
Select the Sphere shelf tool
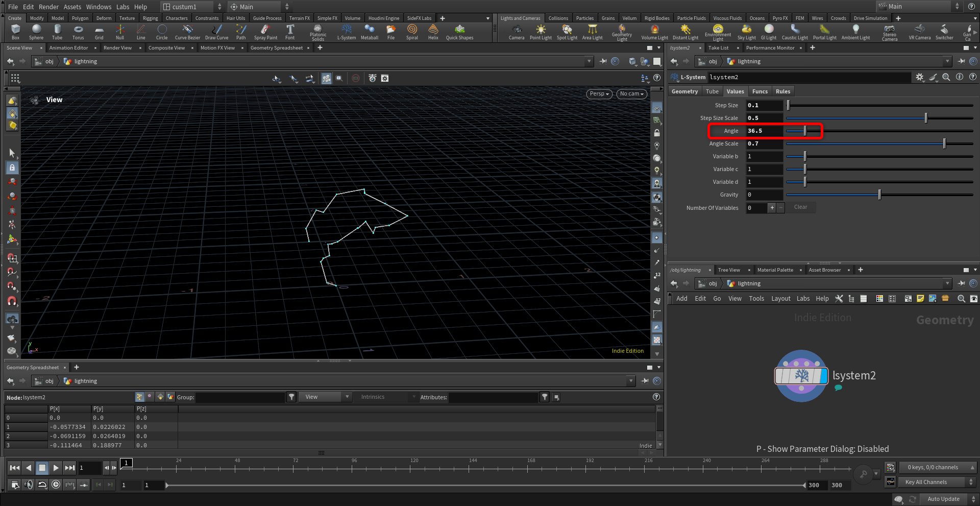pos(36,32)
